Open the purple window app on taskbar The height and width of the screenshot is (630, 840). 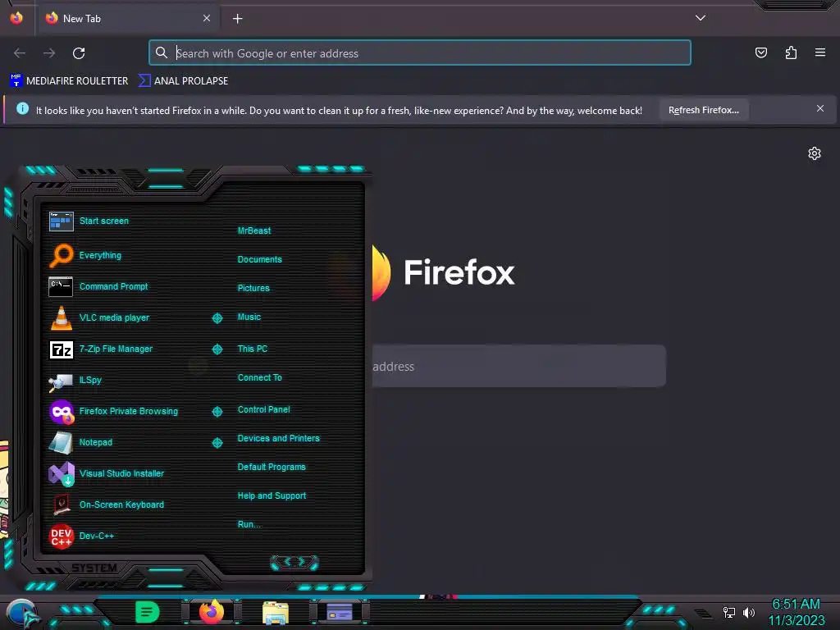click(340, 612)
